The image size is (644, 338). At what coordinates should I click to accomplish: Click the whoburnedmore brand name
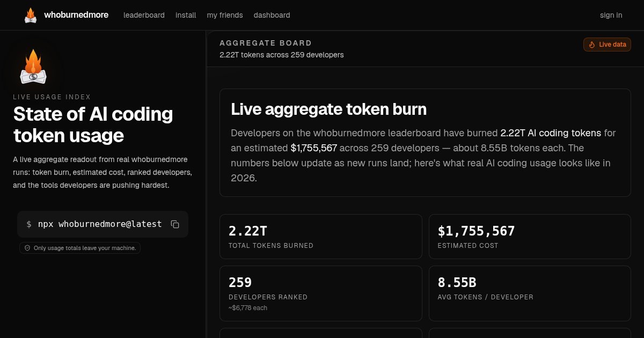(x=76, y=15)
